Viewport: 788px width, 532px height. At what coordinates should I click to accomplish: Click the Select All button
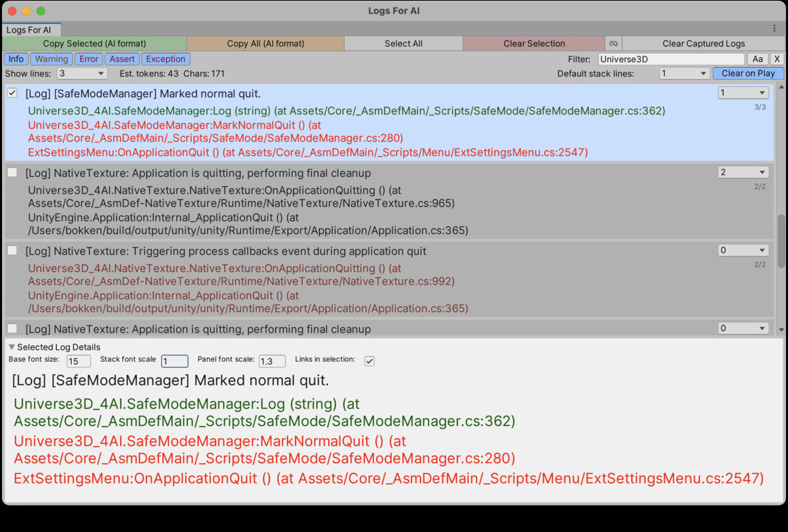pos(403,44)
